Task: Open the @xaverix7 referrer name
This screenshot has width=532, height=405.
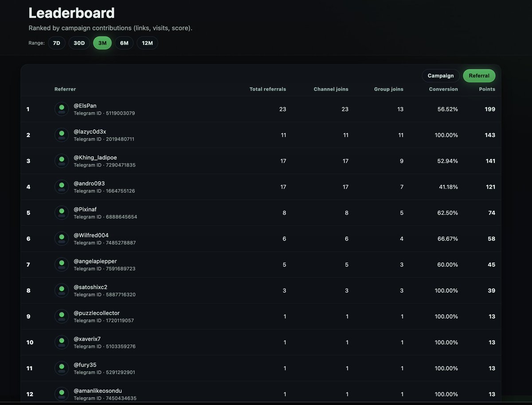Action: (x=87, y=339)
